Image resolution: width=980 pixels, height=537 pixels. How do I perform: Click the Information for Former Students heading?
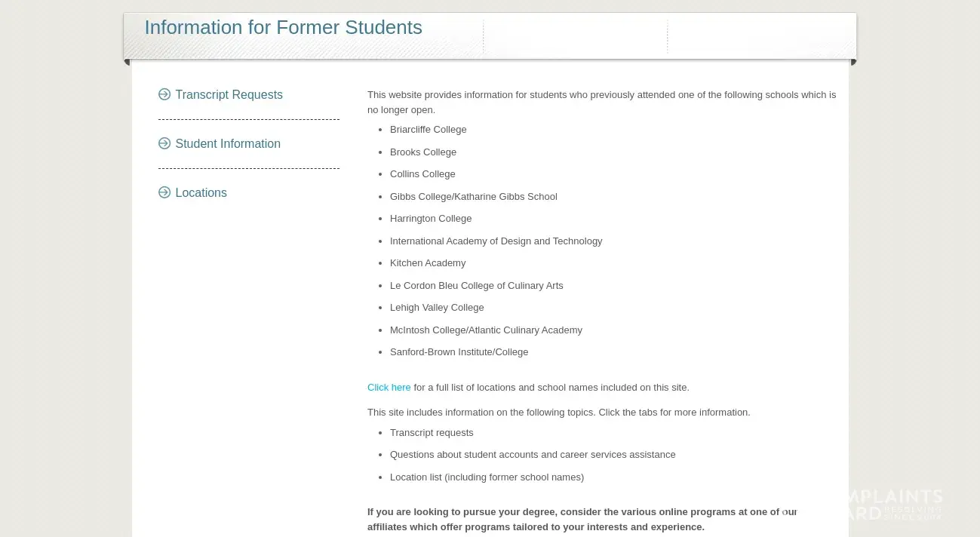[283, 28]
